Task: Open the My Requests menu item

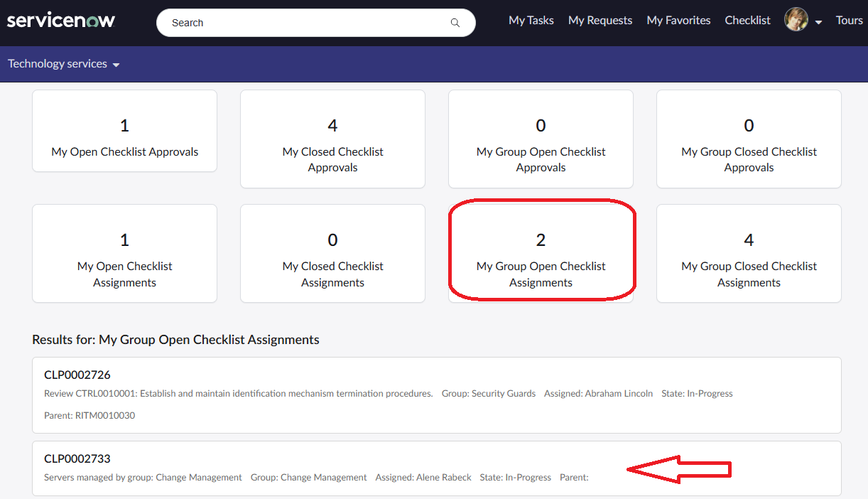Action: 600,20
